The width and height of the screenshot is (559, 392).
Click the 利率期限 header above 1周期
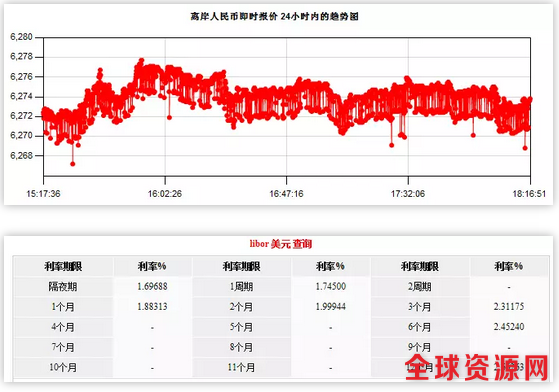(241, 266)
